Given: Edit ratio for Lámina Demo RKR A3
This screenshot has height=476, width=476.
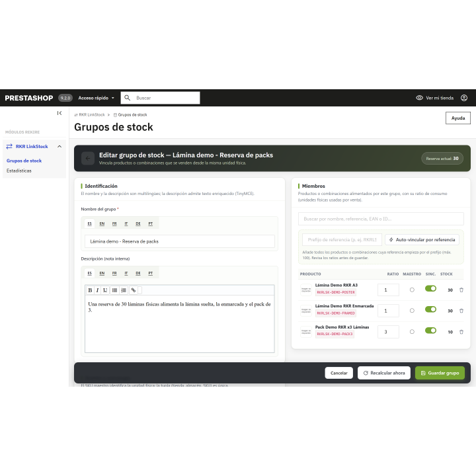Looking at the screenshot, I should pos(388,290).
